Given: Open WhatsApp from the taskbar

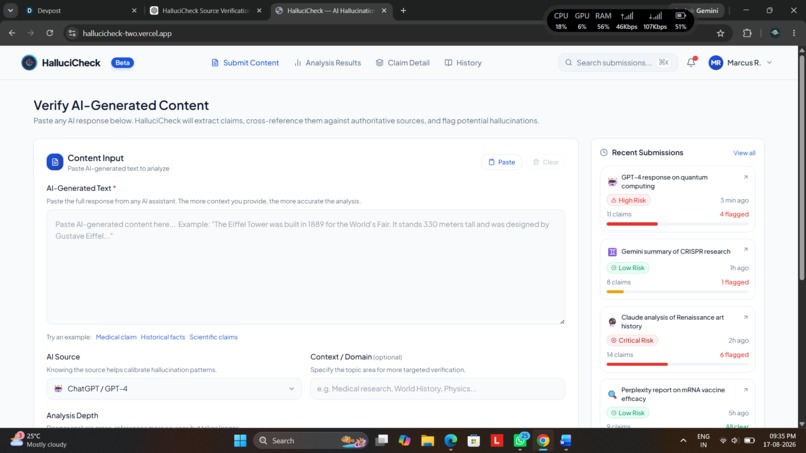Looking at the screenshot, I should (520, 441).
